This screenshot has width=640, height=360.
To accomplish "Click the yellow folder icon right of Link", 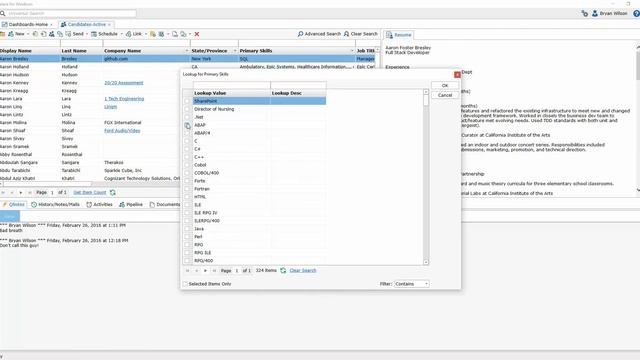I will pos(153,34).
